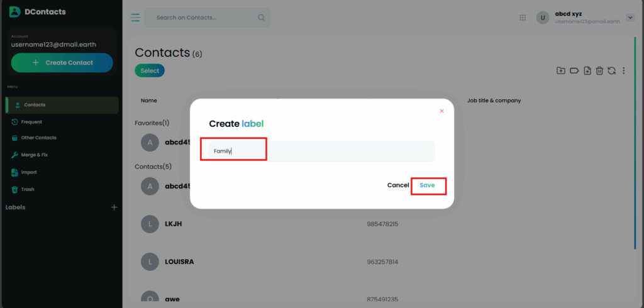Click the folder upload icon in the toolbar
644x308 pixels.
click(560, 71)
